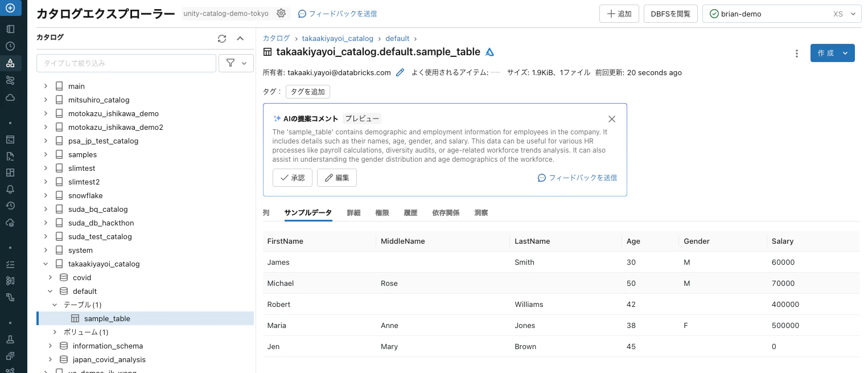The height and width of the screenshot is (373, 868).
Task: Select the サンプルデータ tab
Action: (x=308, y=213)
